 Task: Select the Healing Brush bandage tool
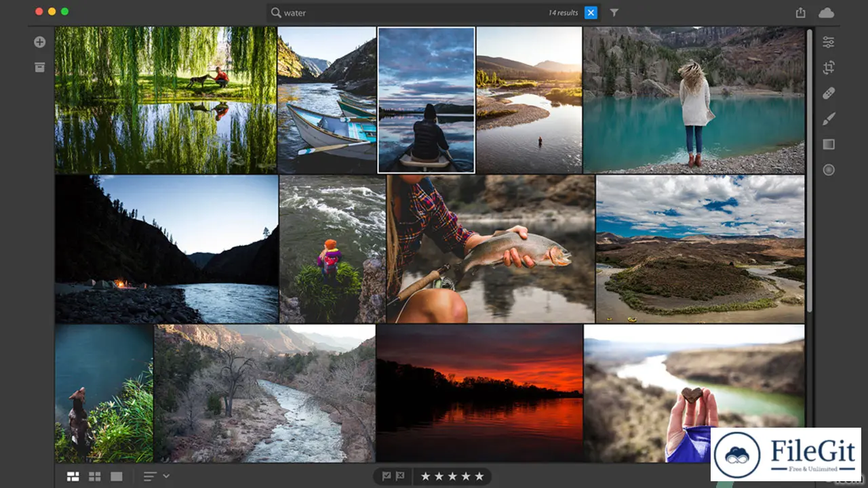click(828, 93)
